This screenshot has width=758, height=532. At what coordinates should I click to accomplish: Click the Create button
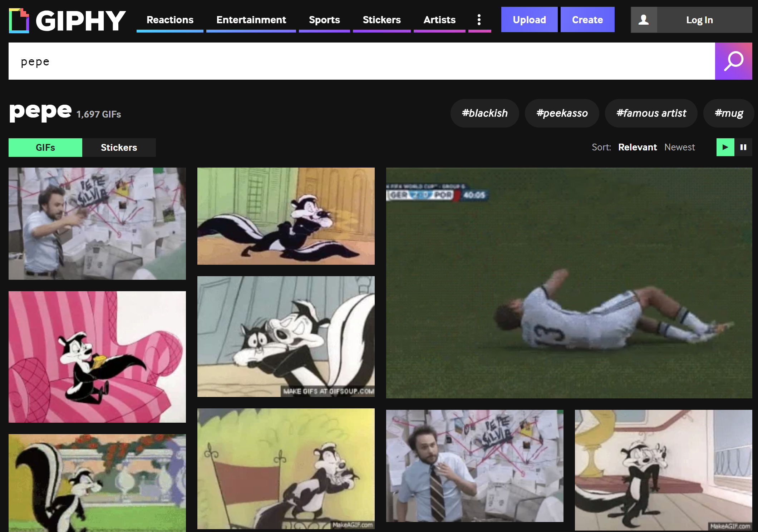click(x=587, y=20)
